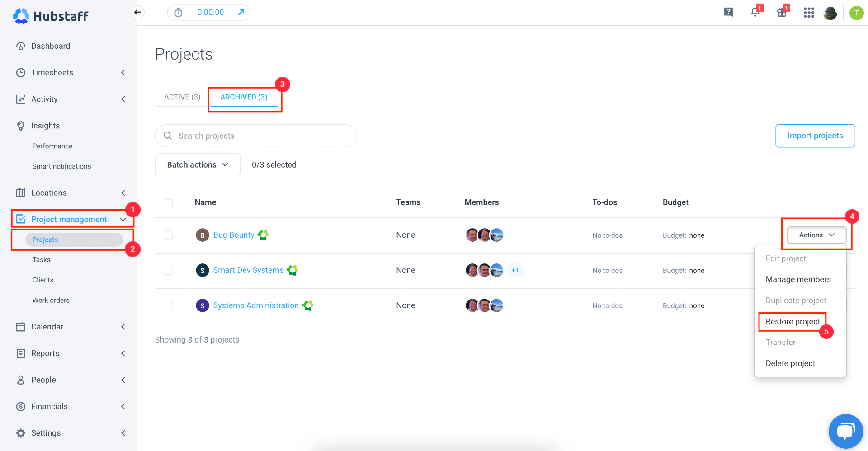This screenshot has height=451, width=868.
Task: Choose Edit project in the dropdown
Action: (786, 258)
